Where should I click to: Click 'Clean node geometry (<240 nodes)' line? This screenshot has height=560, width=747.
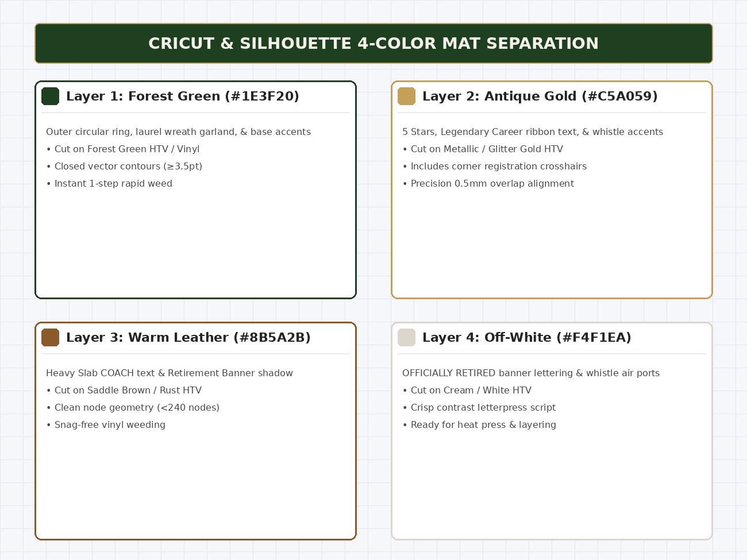pos(133,407)
